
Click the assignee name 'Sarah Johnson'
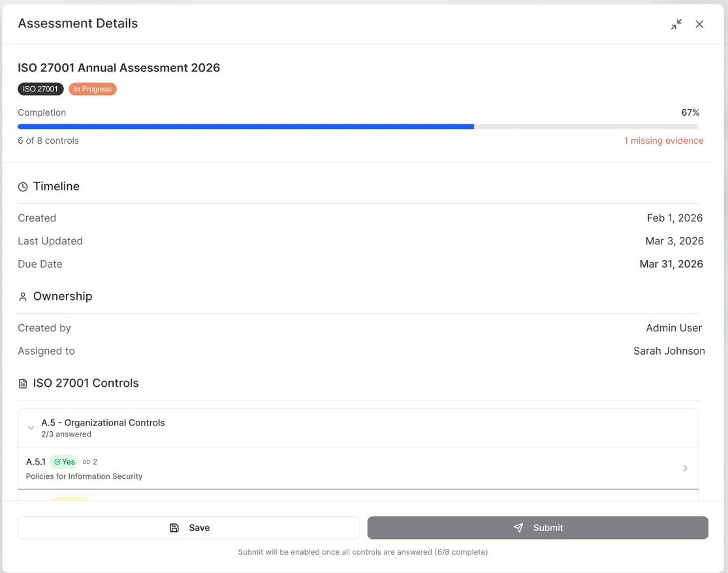click(x=669, y=352)
